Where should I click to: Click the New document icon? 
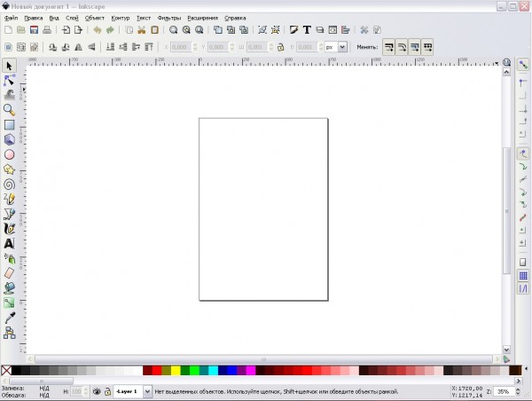click(x=9, y=30)
